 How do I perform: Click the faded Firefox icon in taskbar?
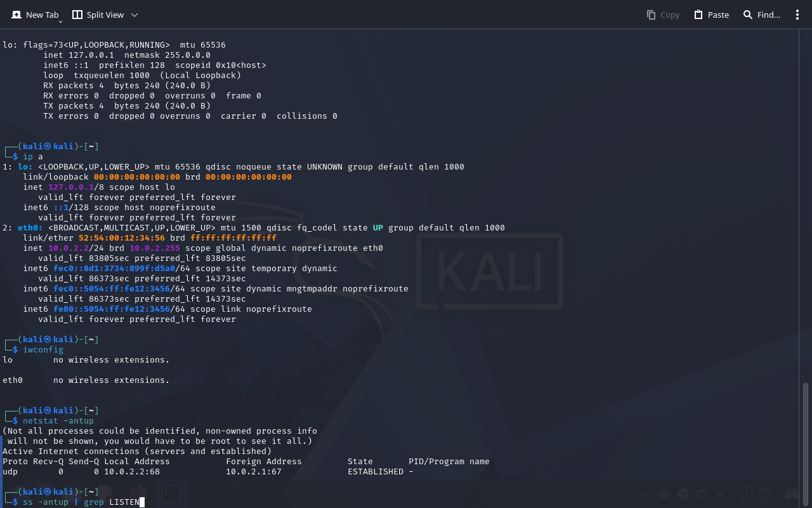click(138, 494)
